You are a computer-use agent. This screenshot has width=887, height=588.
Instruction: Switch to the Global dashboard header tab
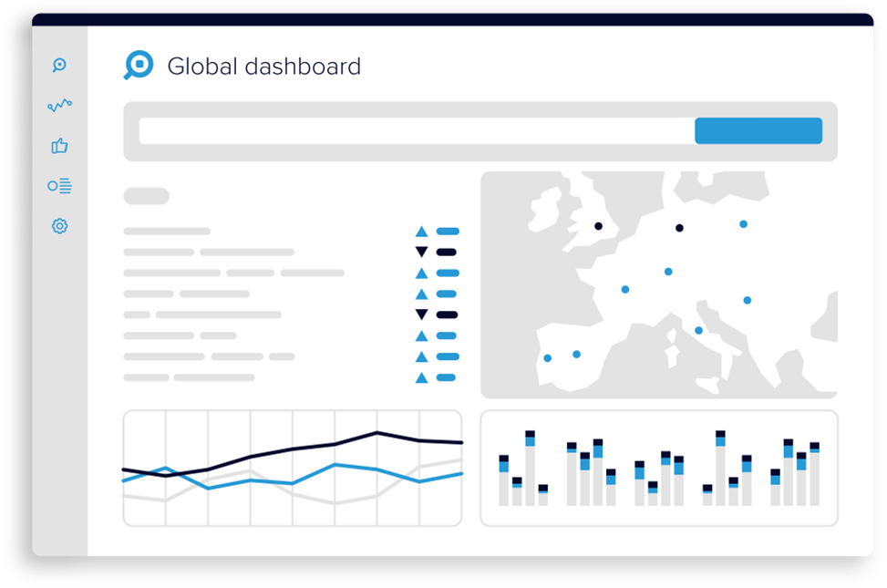[x=263, y=66]
